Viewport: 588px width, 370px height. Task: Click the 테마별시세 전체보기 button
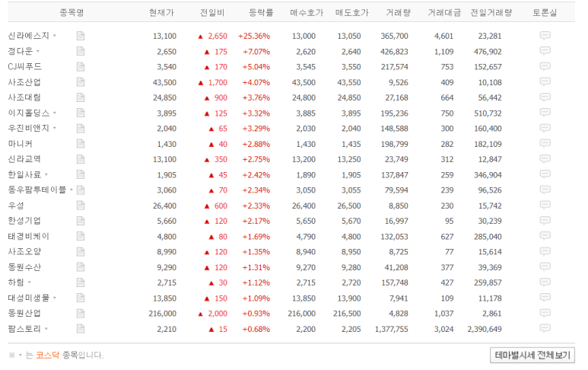click(532, 355)
